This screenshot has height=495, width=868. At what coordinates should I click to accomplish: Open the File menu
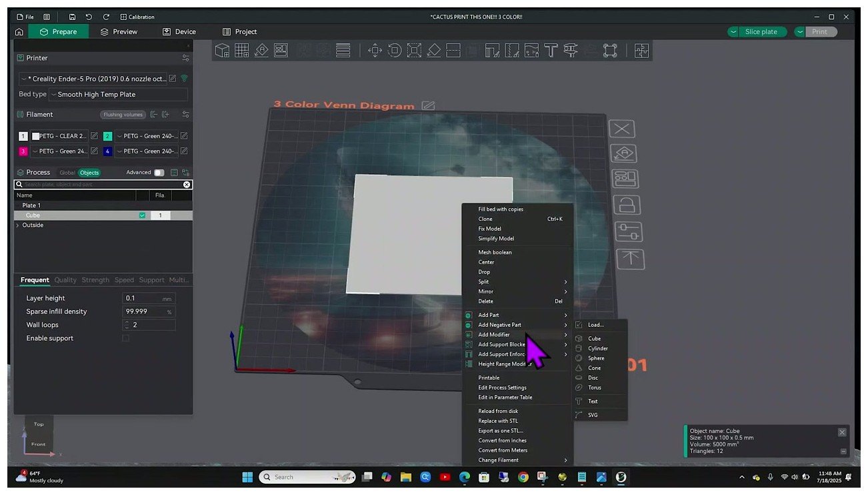[x=25, y=17]
